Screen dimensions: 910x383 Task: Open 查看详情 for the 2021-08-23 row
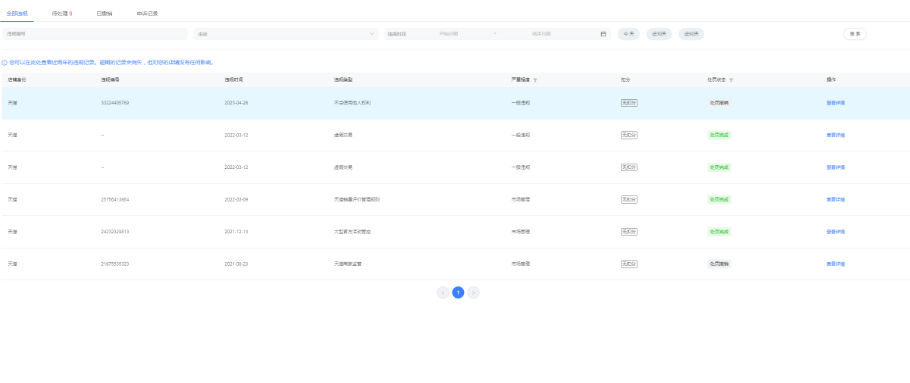[x=835, y=263]
